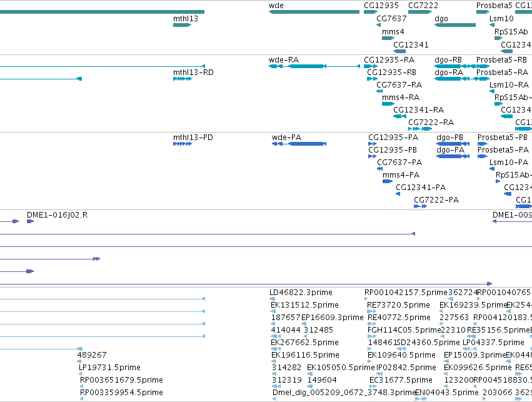
Task: Select the DME1-016J02.R clone label
Action: tap(57, 215)
